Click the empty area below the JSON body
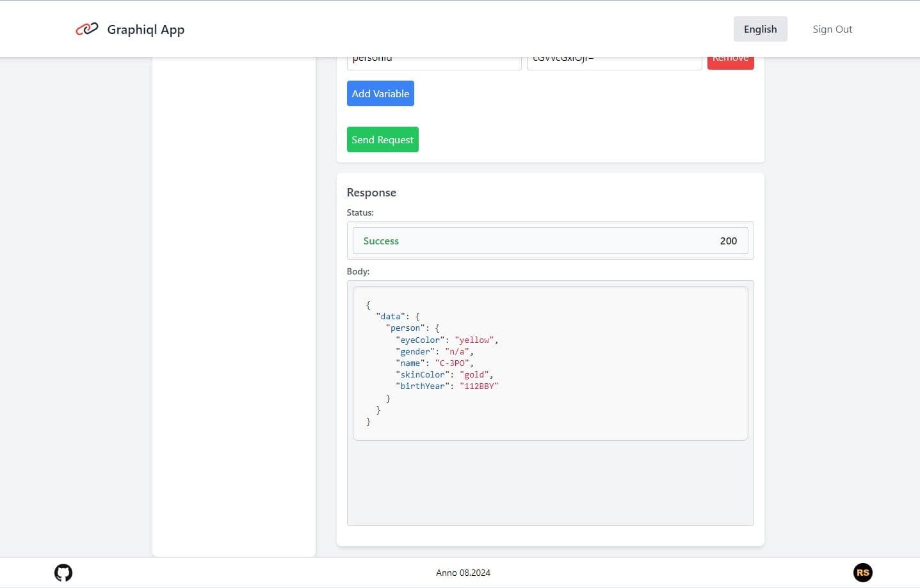Image resolution: width=920 pixels, height=588 pixels. click(x=550, y=483)
